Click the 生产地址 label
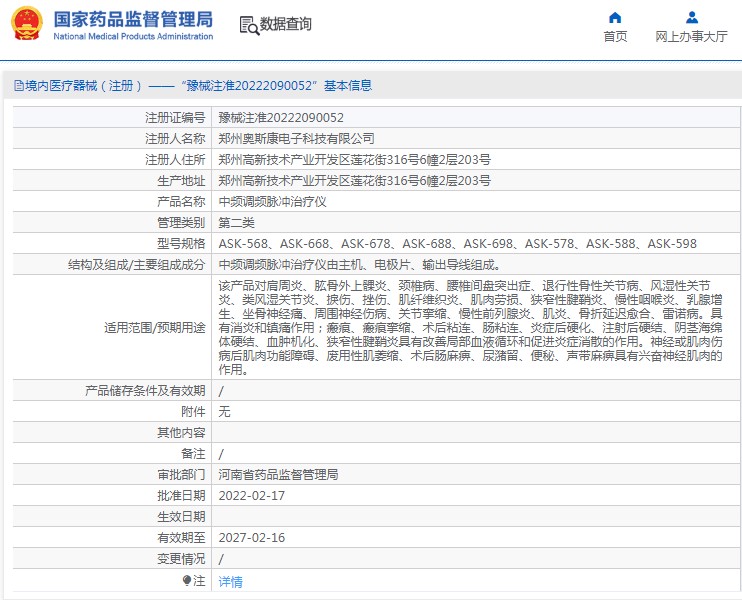Viewport: 742px width, 600px height. [x=181, y=181]
